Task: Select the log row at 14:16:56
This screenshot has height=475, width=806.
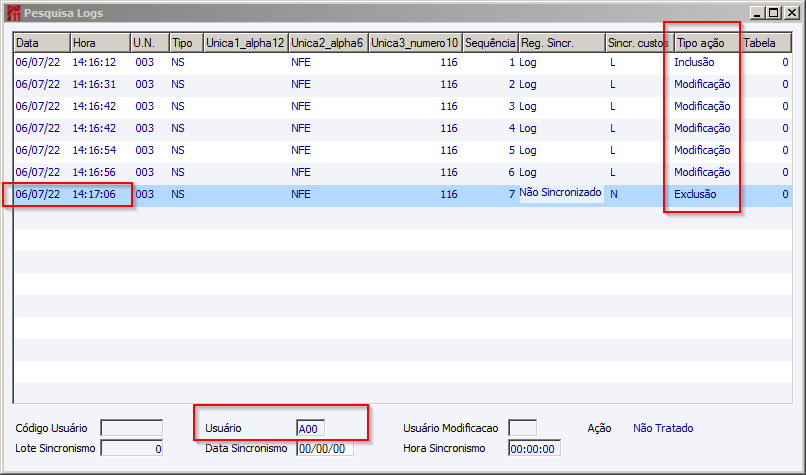Action: coord(403,172)
